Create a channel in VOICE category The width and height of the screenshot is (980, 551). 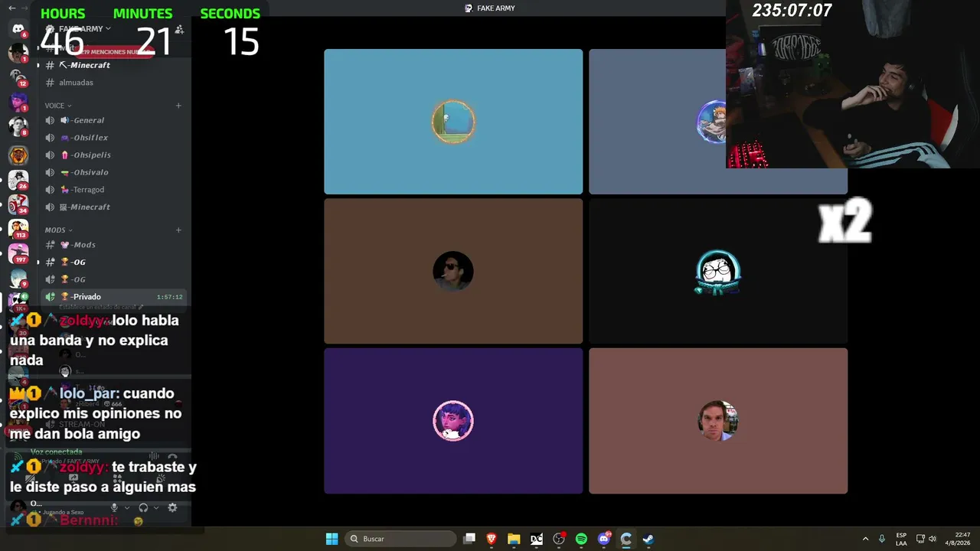(x=178, y=106)
